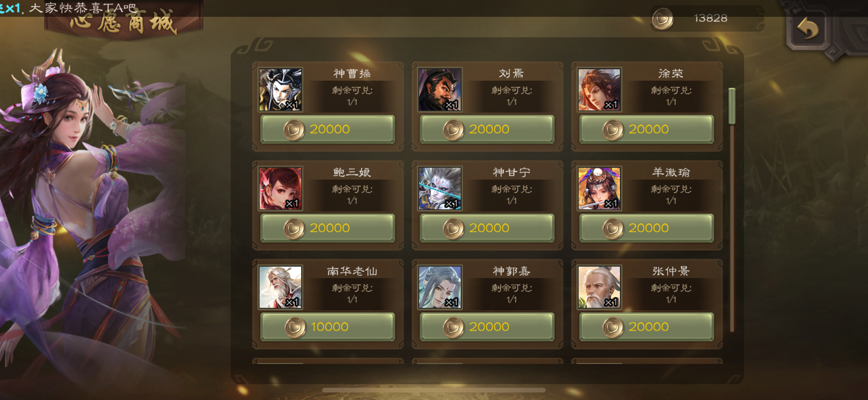Purchase 鲍三娘 for 20000 coins

pos(328,228)
